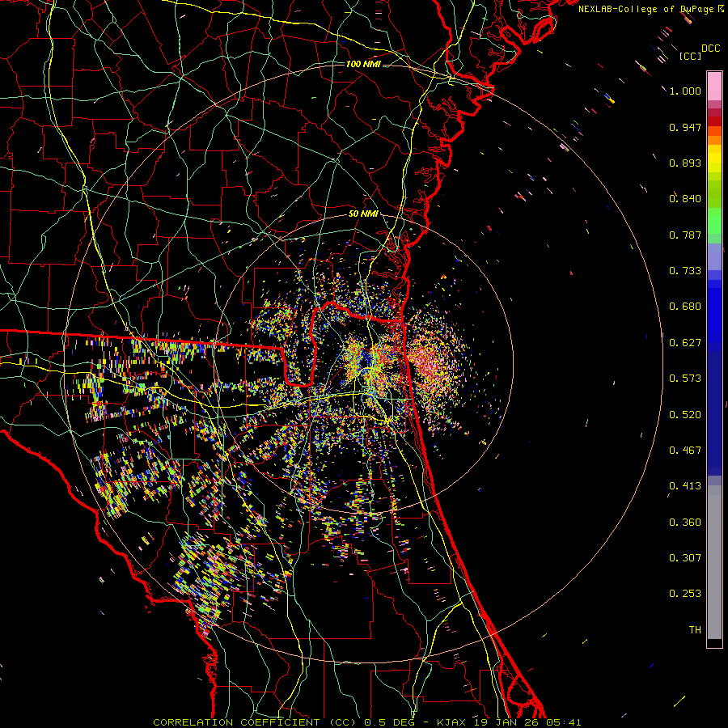Click the 0.413 scale value
The width and height of the screenshot is (728, 728).
(x=685, y=486)
